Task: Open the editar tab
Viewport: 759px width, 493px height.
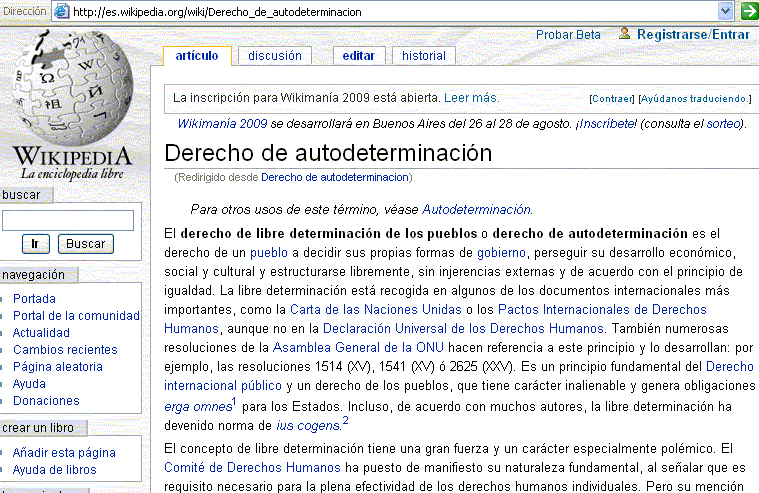Action: [359, 56]
